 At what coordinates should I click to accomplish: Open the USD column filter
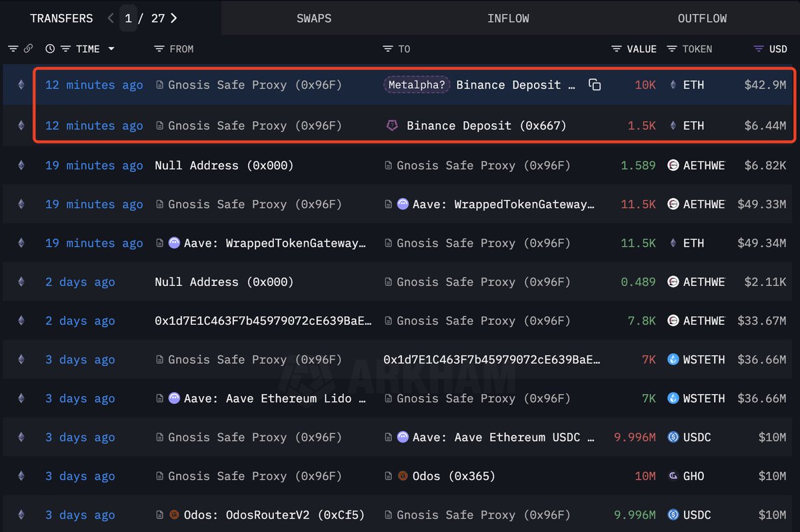click(759, 49)
